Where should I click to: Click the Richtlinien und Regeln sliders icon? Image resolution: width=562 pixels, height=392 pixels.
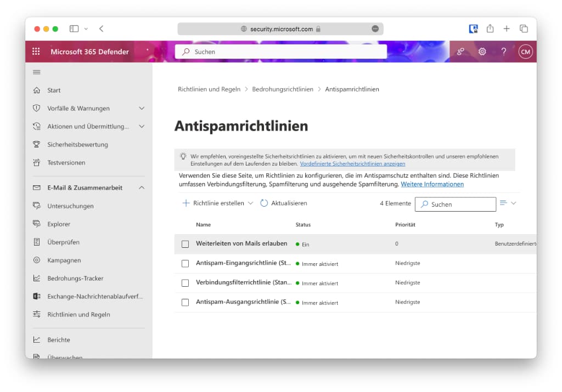(x=37, y=314)
